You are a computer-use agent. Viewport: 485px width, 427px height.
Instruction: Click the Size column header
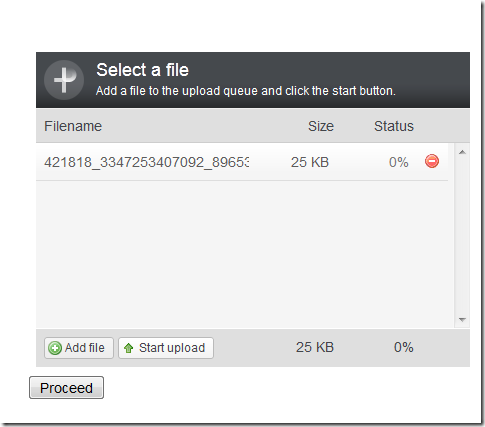(321, 126)
